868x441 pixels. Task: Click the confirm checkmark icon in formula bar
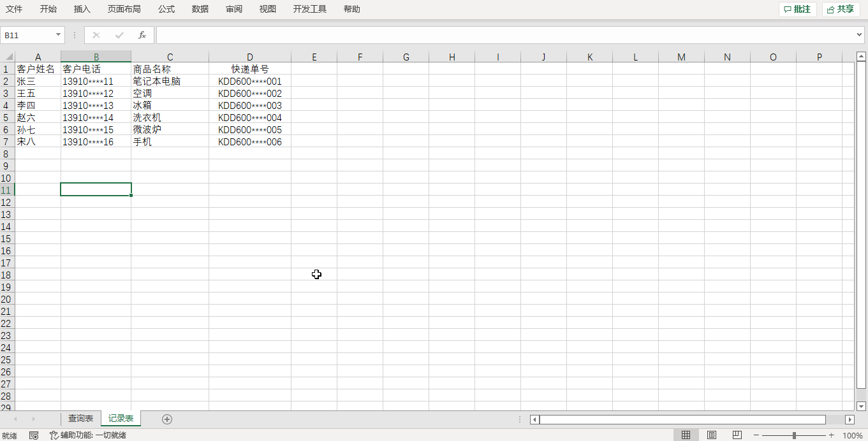(x=119, y=35)
